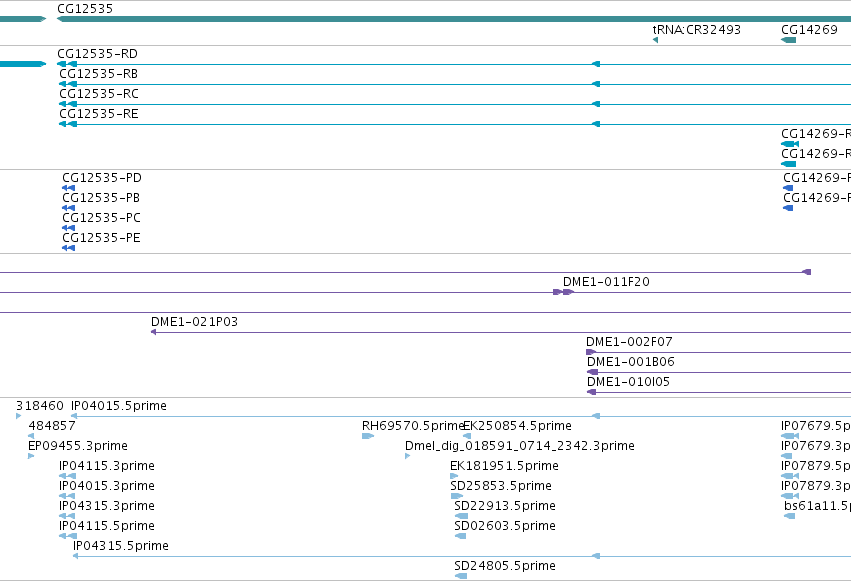Viewport: 851px width, 581px height.
Task: Click the IP04015.5prime mid-track arrow
Action: point(596,417)
